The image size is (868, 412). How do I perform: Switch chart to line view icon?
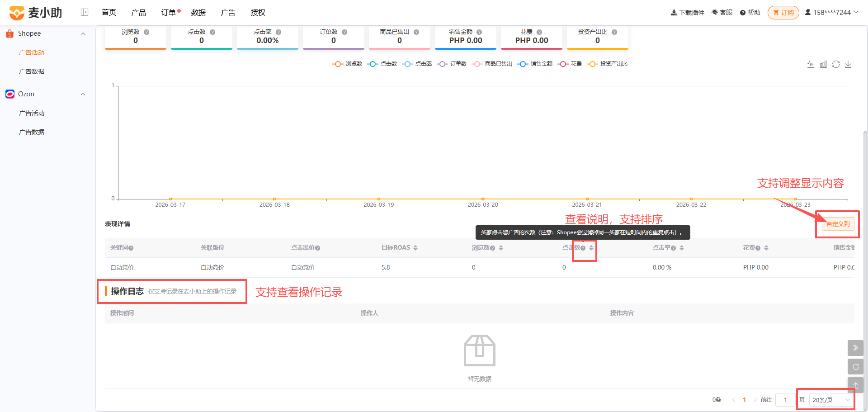[811, 64]
